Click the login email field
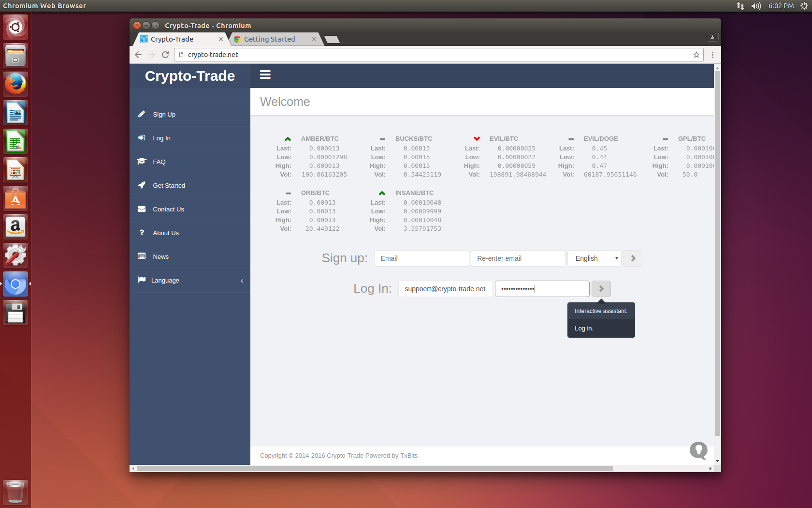 point(446,289)
